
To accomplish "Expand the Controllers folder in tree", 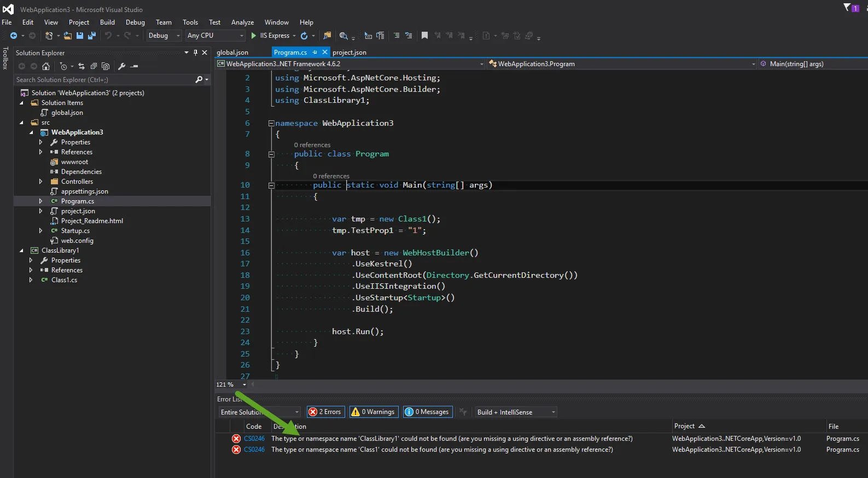I will coord(40,182).
